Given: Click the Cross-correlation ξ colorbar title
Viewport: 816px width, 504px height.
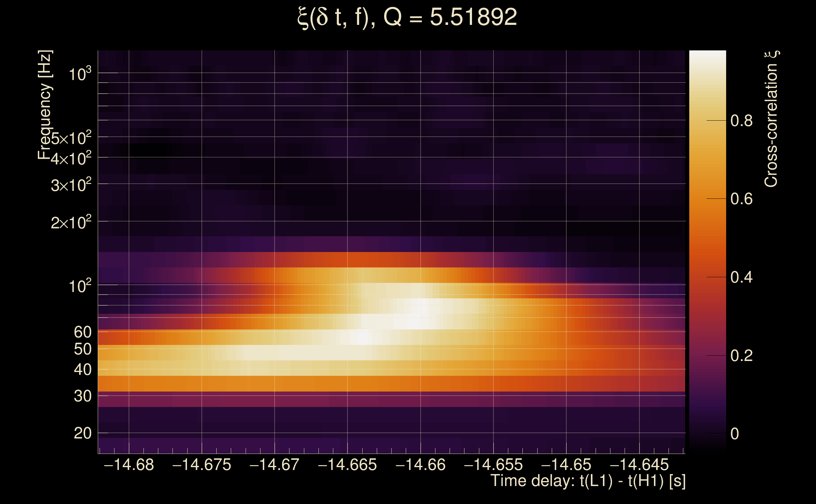Looking at the screenshot, I should [771, 119].
